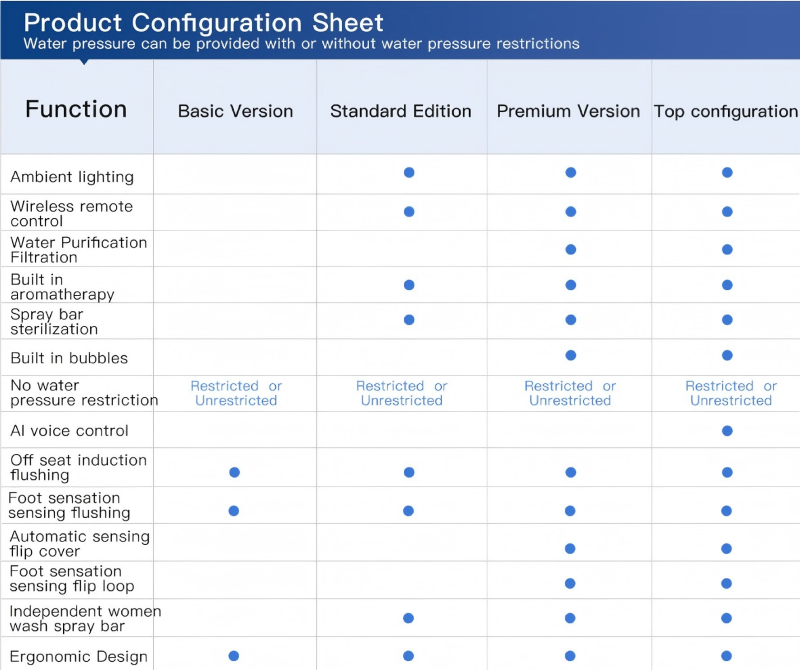Click Off seat induction flushing dot under Basic Version
This screenshot has width=800, height=670.
click(233, 472)
